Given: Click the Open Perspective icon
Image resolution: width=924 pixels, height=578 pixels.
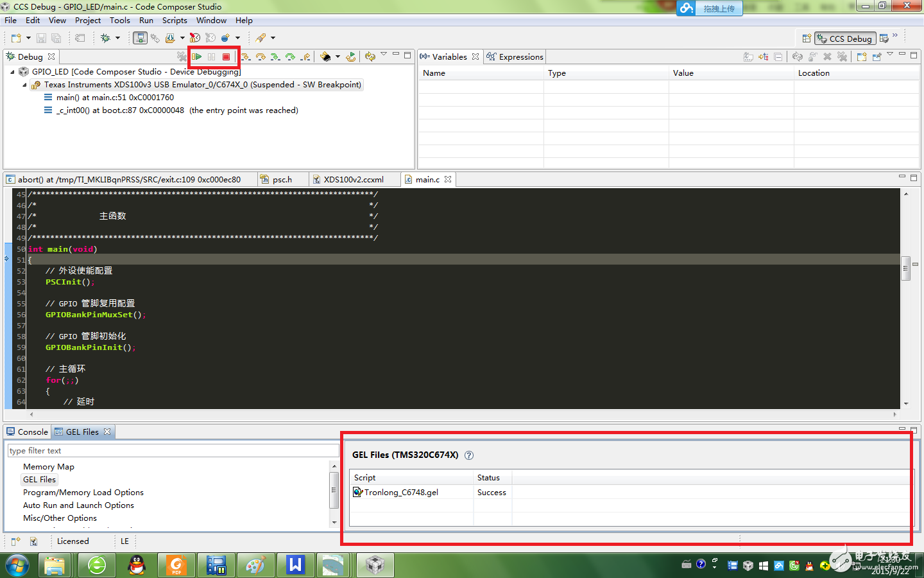Looking at the screenshot, I should [807, 39].
